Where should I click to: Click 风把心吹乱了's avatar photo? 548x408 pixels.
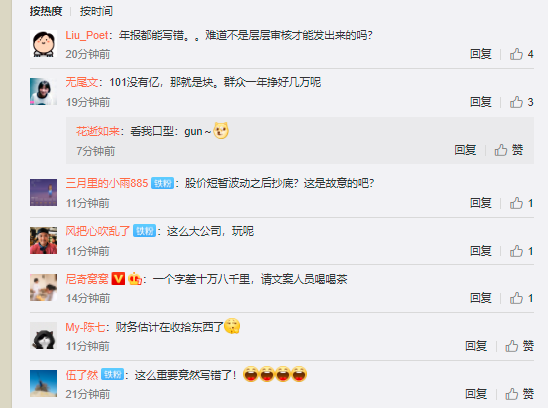(43, 241)
